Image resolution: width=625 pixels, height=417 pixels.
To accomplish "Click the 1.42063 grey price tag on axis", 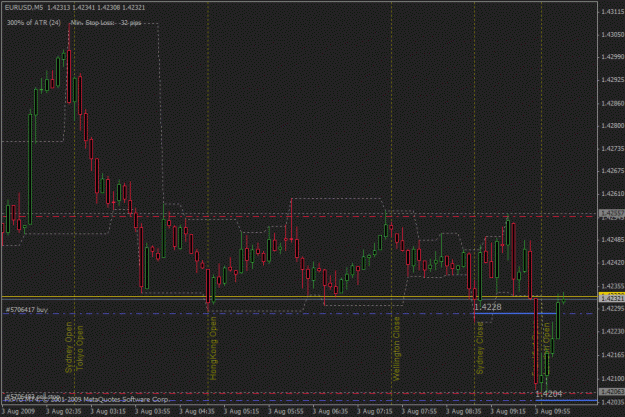I will click(612, 392).
